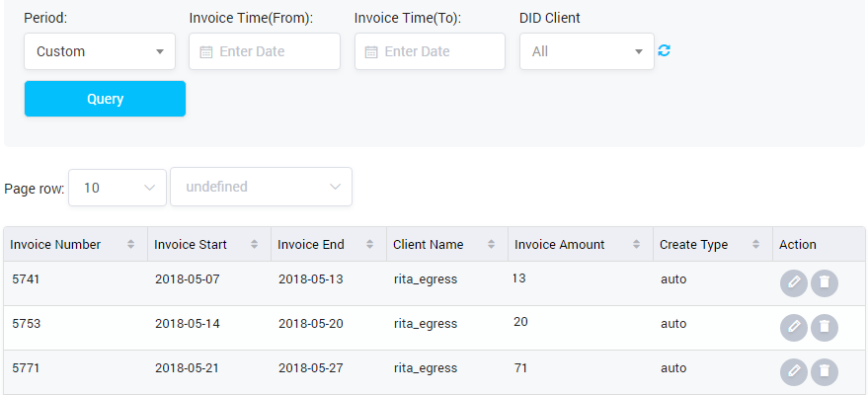This screenshot has height=395, width=868.
Task: Open the DID Client dropdown
Action: pos(587,51)
